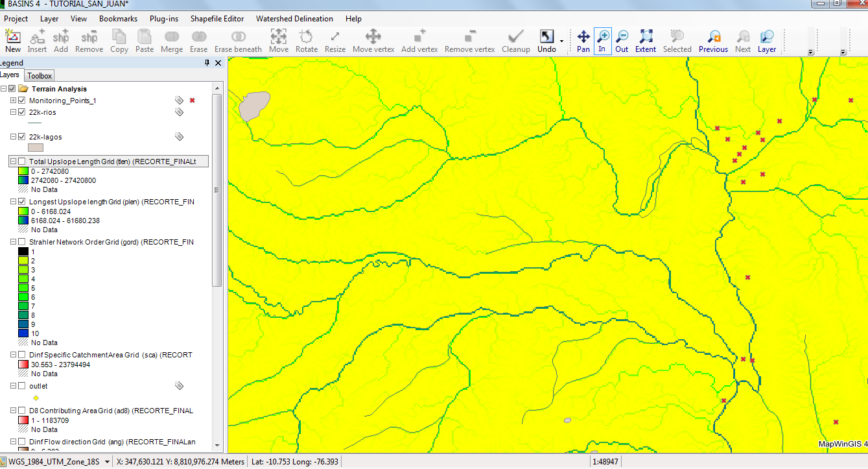This screenshot has height=469, width=868.
Task: Collapse Longest Upslope length Grid legend
Action: (14, 202)
